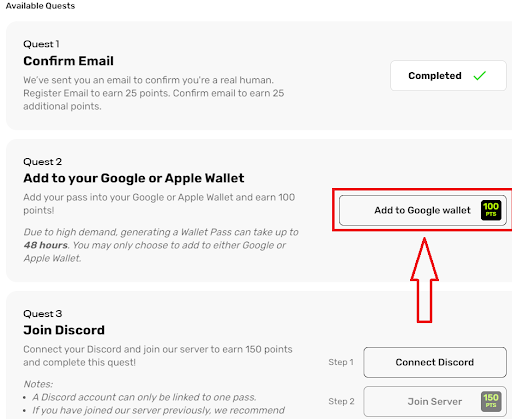Image resolution: width=512 pixels, height=419 pixels.
Task: Click the Quest 3 label
Action: coord(43,314)
